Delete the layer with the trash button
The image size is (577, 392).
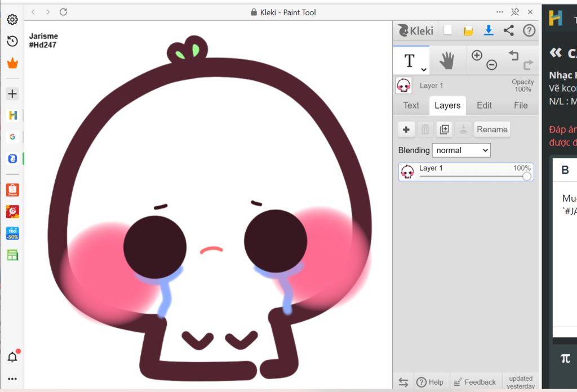pyautogui.click(x=425, y=130)
